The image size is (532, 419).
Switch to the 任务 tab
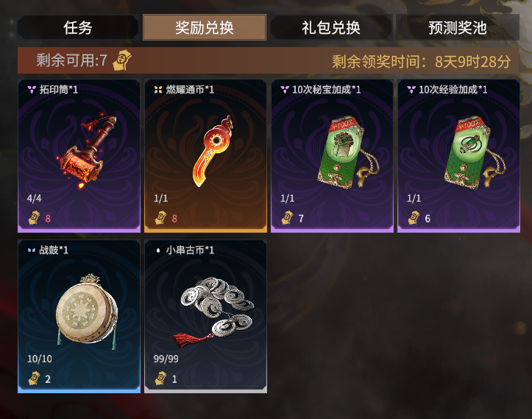(78, 27)
